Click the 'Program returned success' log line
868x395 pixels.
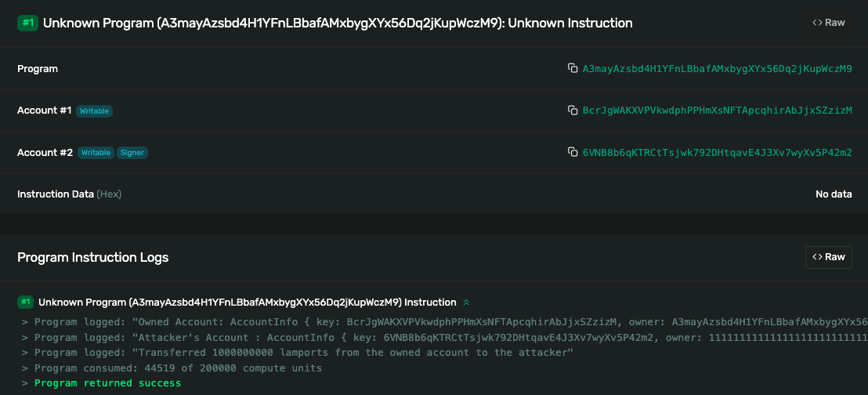[107, 383]
